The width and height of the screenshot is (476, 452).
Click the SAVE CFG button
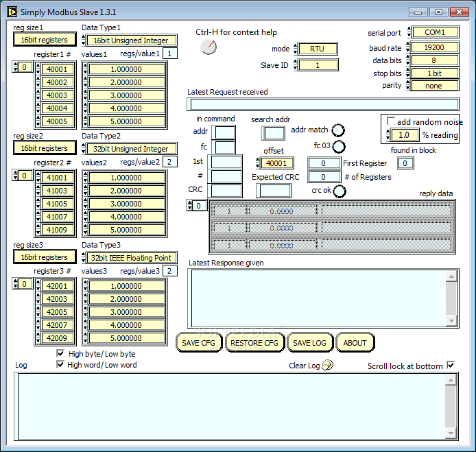tap(199, 343)
